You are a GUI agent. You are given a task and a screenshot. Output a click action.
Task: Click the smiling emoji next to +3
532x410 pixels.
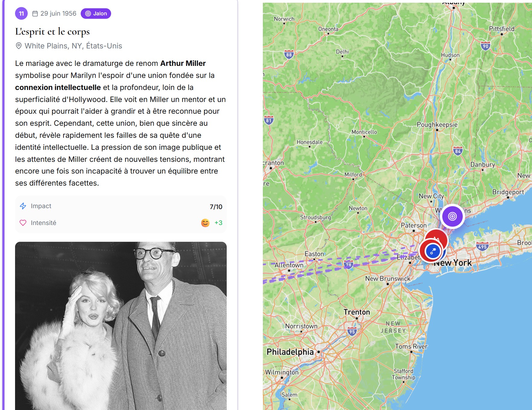click(x=205, y=223)
